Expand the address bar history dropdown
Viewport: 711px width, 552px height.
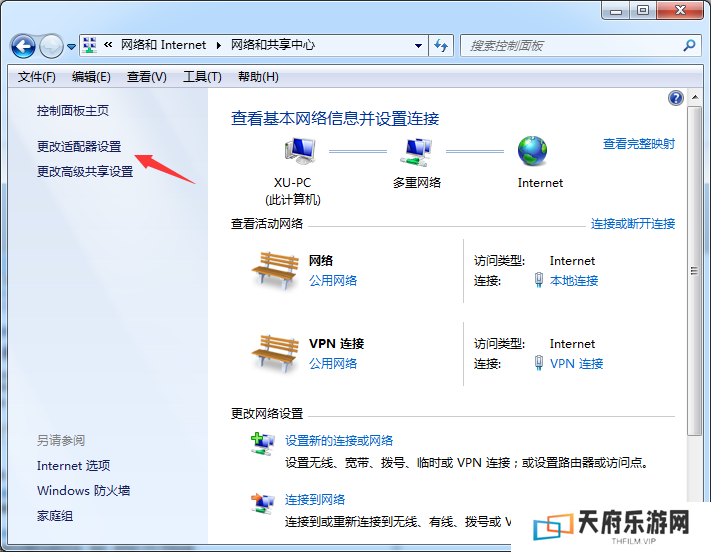click(x=419, y=45)
